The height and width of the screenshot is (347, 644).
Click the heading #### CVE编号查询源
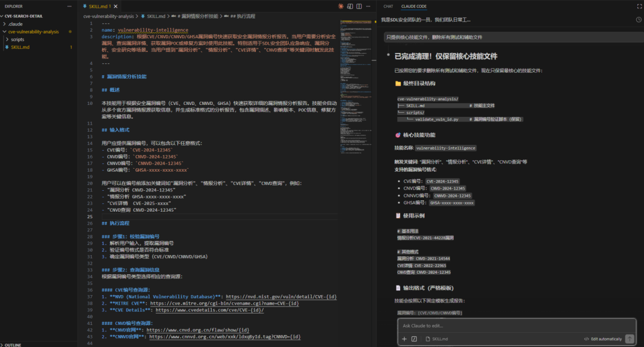point(126,290)
